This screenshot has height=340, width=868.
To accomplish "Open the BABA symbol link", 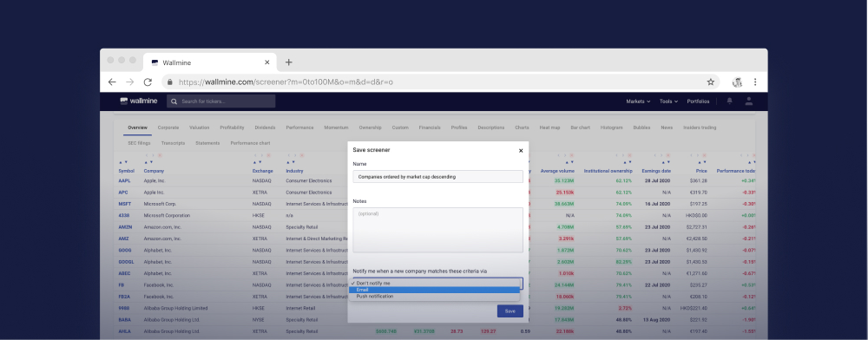I will click(124, 319).
